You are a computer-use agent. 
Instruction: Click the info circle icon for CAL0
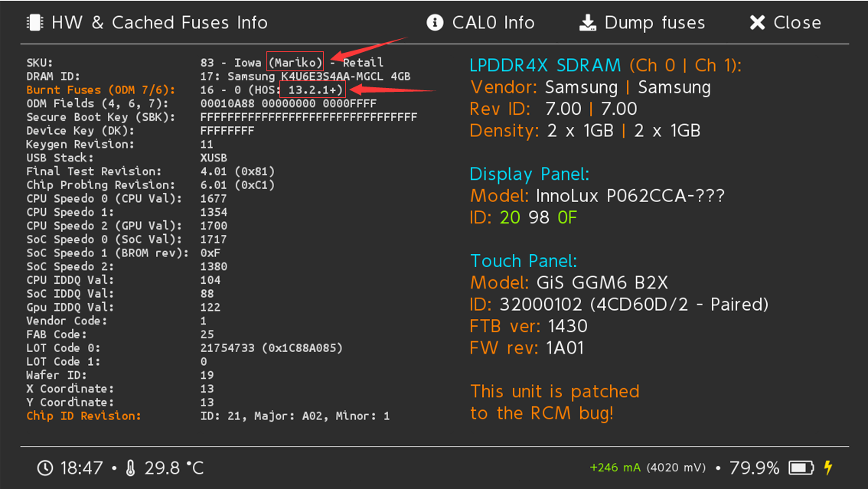pyautogui.click(x=435, y=22)
